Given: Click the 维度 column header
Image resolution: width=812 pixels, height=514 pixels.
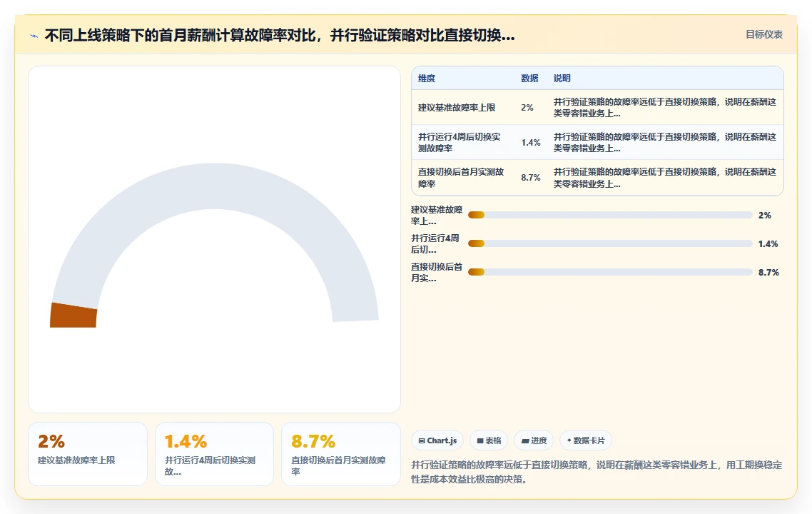Looking at the screenshot, I should click(427, 79).
